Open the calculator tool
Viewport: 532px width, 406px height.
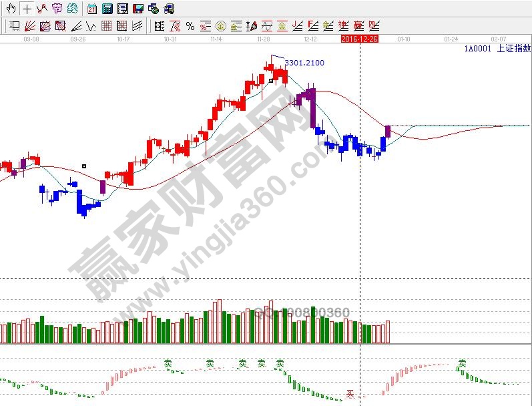pos(107,9)
